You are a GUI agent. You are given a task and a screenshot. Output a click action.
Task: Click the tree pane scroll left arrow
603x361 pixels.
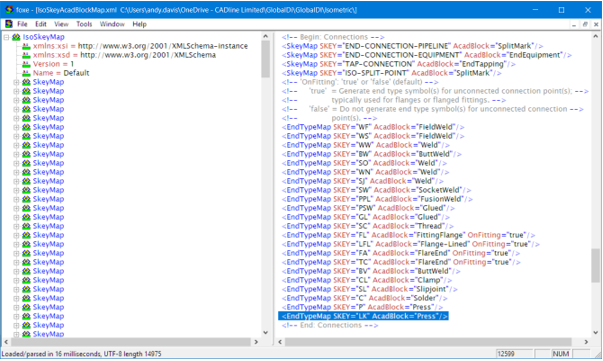tap(6, 341)
